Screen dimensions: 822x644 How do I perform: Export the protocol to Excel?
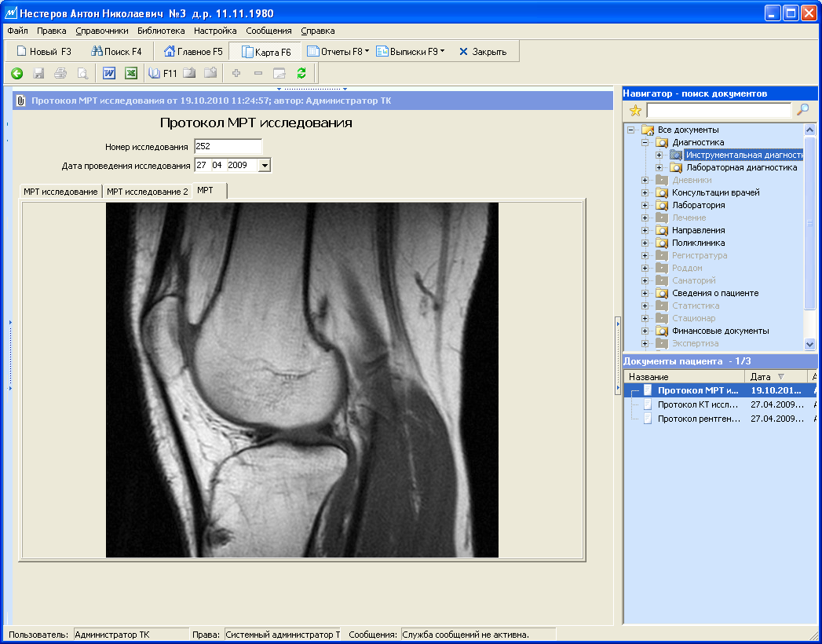[130, 72]
